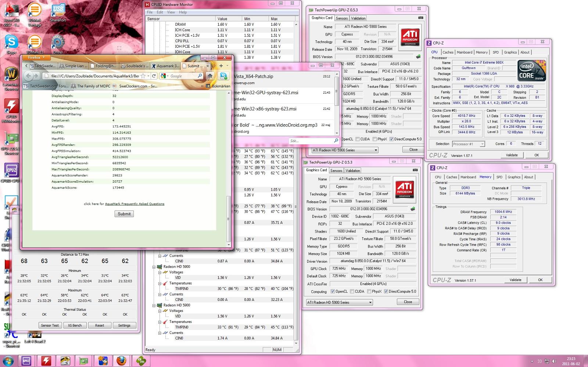Click the GPU-Z graphics card taskbar icon
This screenshot has width=588, height=367.
(84, 361)
